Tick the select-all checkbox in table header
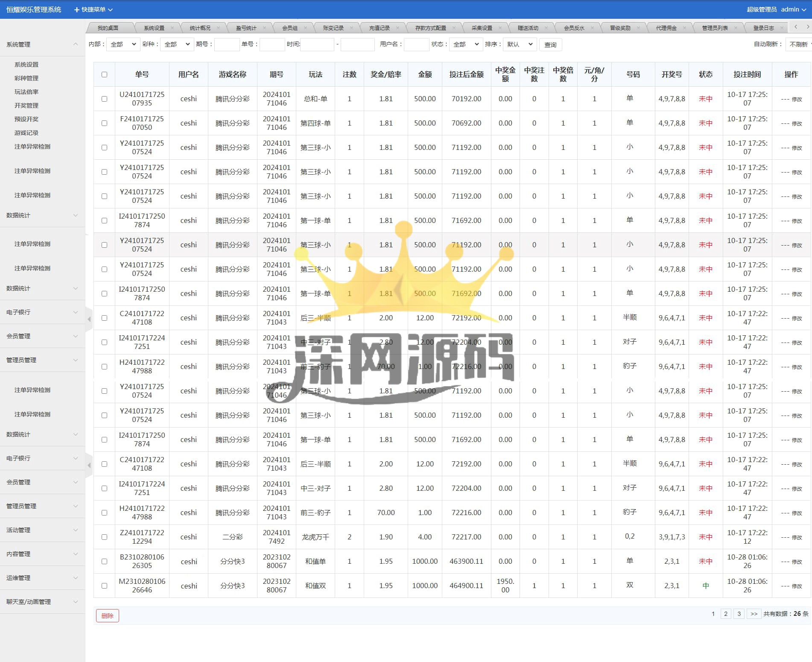This screenshot has width=812, height=662. [x=104, y=75]
